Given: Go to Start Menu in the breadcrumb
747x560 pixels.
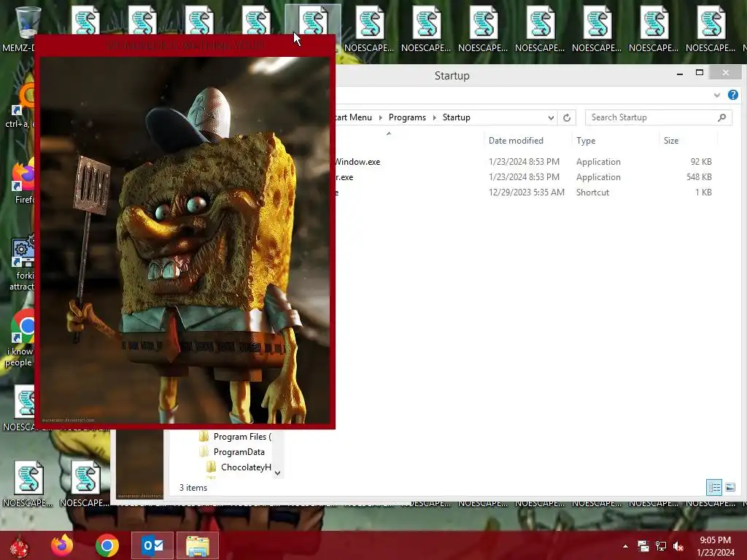Looking at the screenshot, I should [x=354, y=117].
